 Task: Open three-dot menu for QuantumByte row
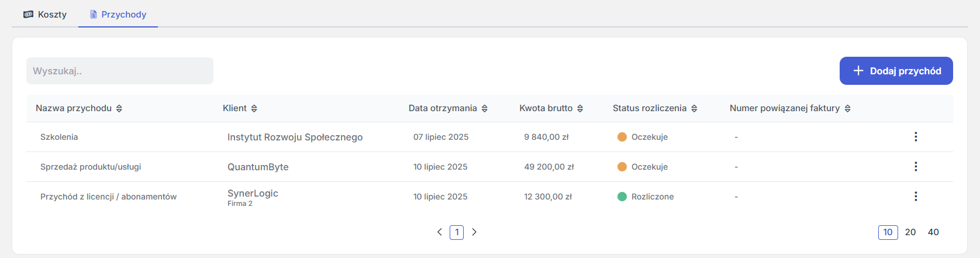[916, 166]
